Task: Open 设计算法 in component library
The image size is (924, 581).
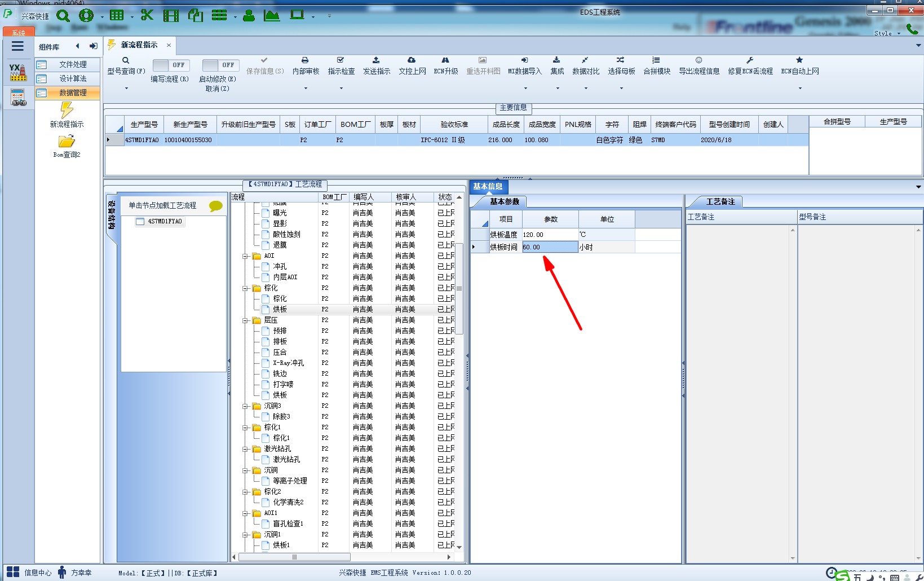Action: (x=68, y=79)
